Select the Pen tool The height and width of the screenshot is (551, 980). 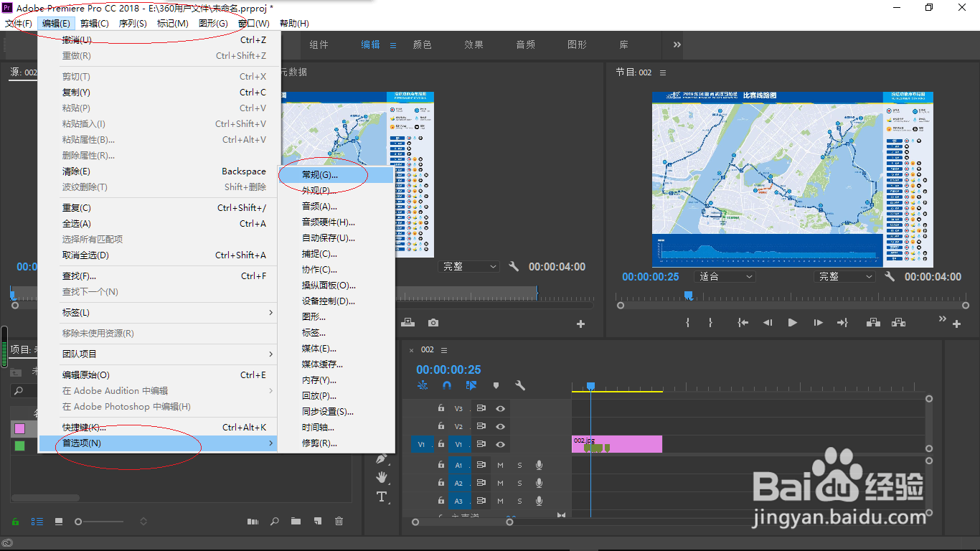(382, 458)
